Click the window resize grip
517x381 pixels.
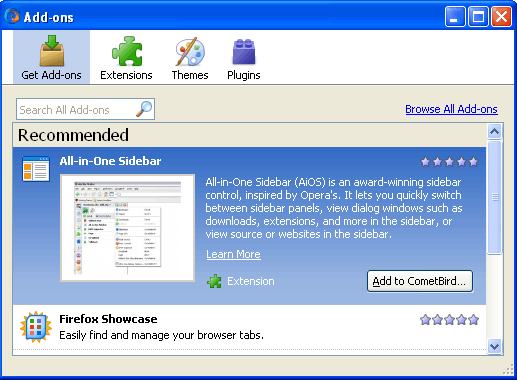509,370
